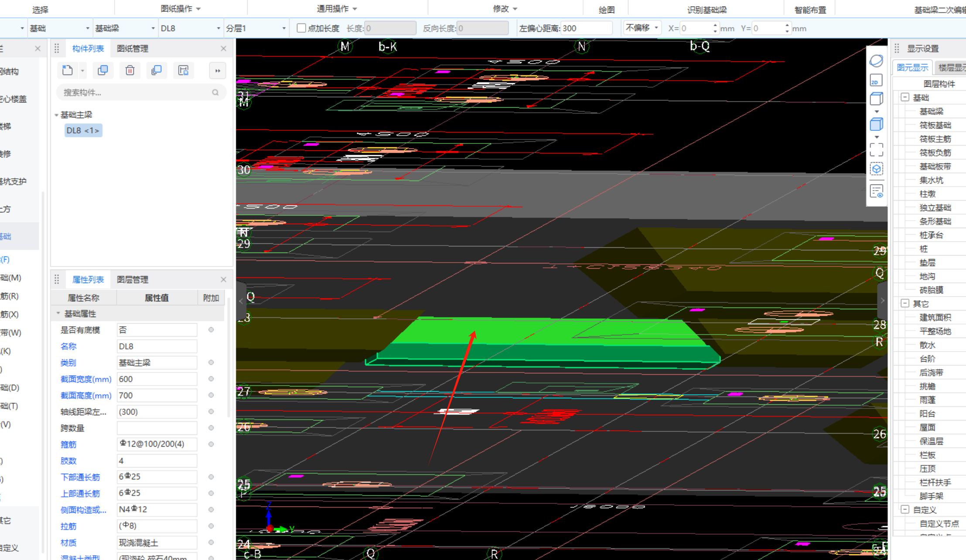Click the delete component trash icon
This screenshot has width=966, height=560.
(130, 70)
